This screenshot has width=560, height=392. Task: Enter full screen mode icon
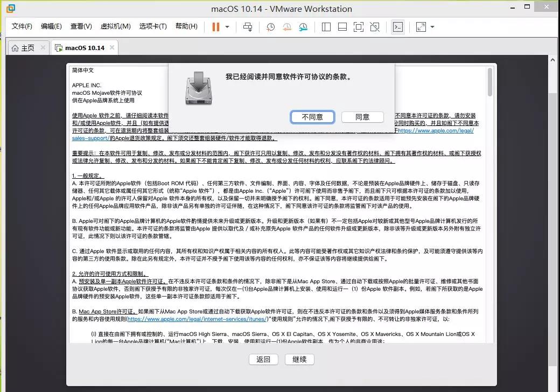(359, 27)
